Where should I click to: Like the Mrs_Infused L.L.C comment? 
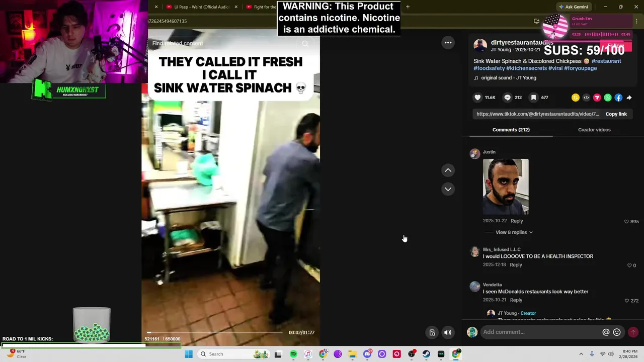point(629,265)
